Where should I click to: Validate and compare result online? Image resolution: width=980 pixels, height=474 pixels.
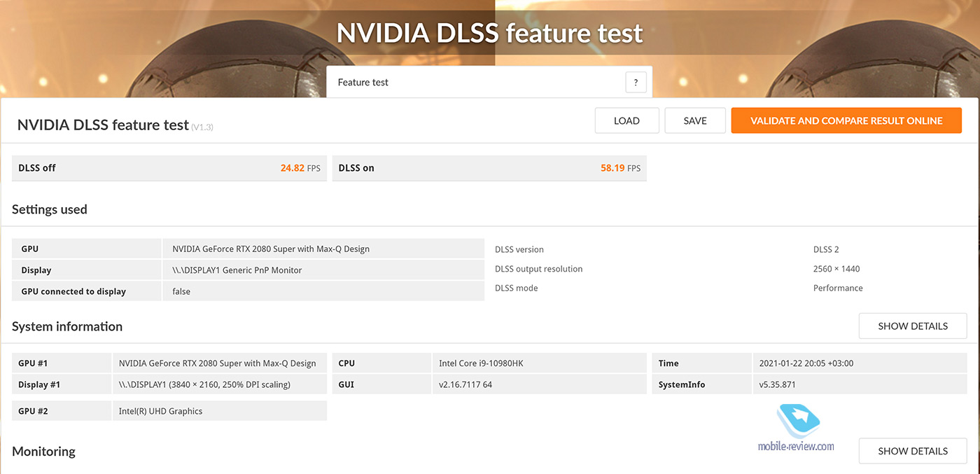pyautogui.click(x=846, y=120)
